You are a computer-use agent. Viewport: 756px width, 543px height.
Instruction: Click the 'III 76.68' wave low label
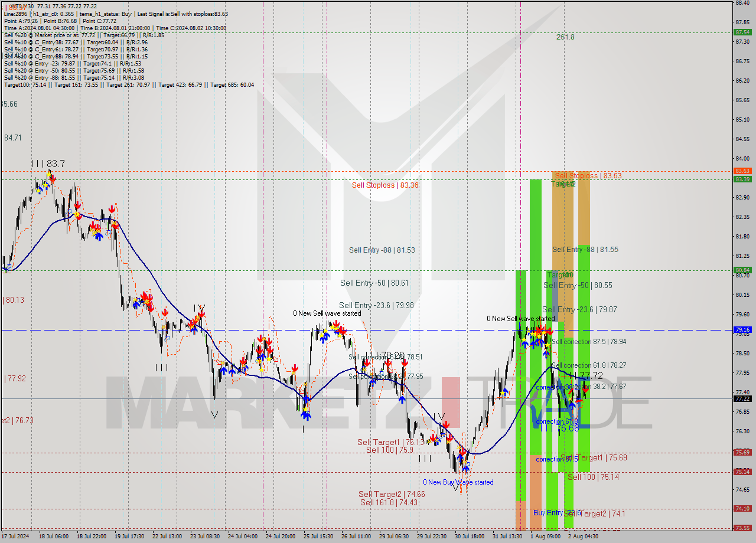pyautogui.click(x=559, y=428)
